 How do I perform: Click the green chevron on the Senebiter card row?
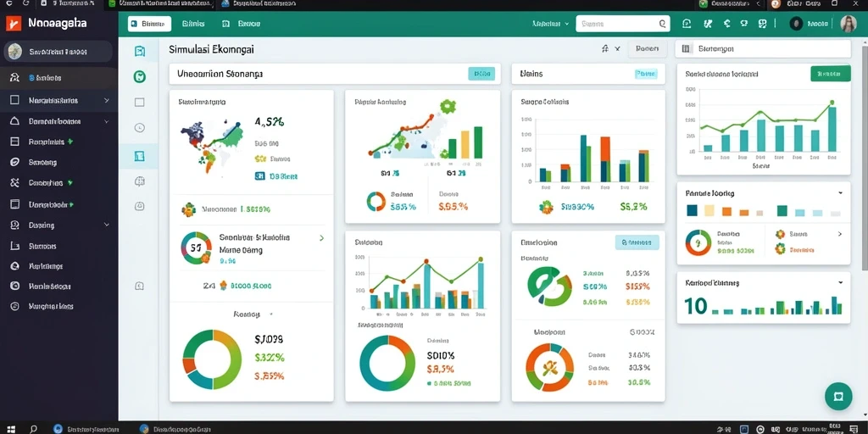321,238
